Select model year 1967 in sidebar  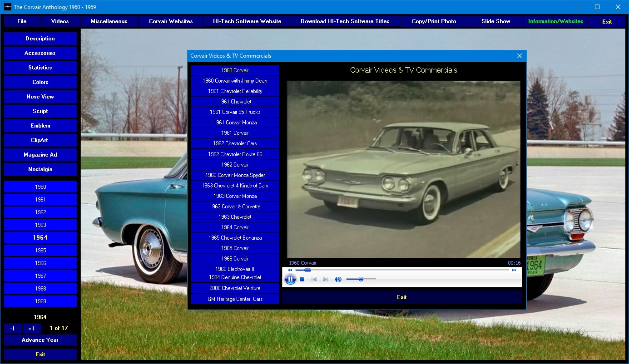(40, 275)
